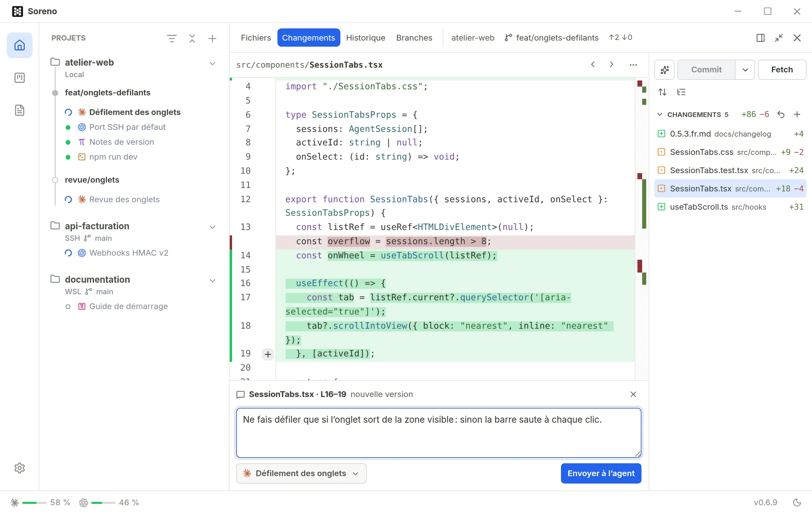The height and width of the screenshot is (514, 812).
Task: Go to next changed file
Action: [x=612, y=64]
